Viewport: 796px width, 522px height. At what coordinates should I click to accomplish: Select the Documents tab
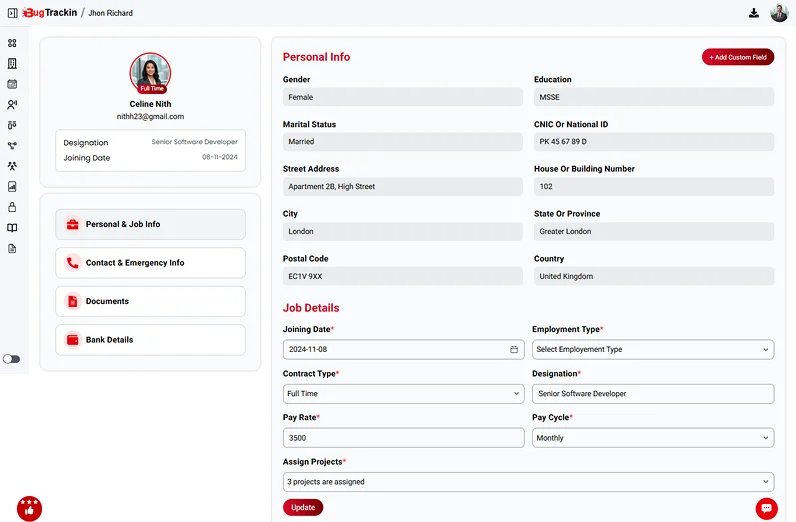[150, 301]
